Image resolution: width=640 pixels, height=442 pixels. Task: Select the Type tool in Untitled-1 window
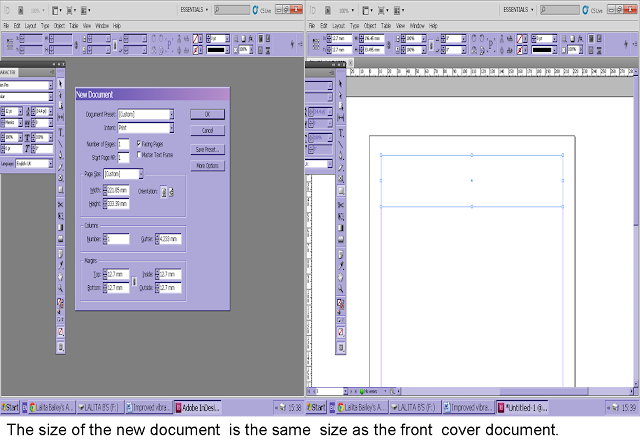click(x=341, y=133)
